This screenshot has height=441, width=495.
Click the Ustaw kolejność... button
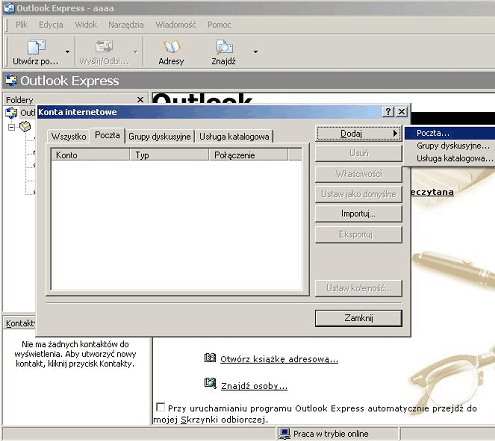(358, 288)
